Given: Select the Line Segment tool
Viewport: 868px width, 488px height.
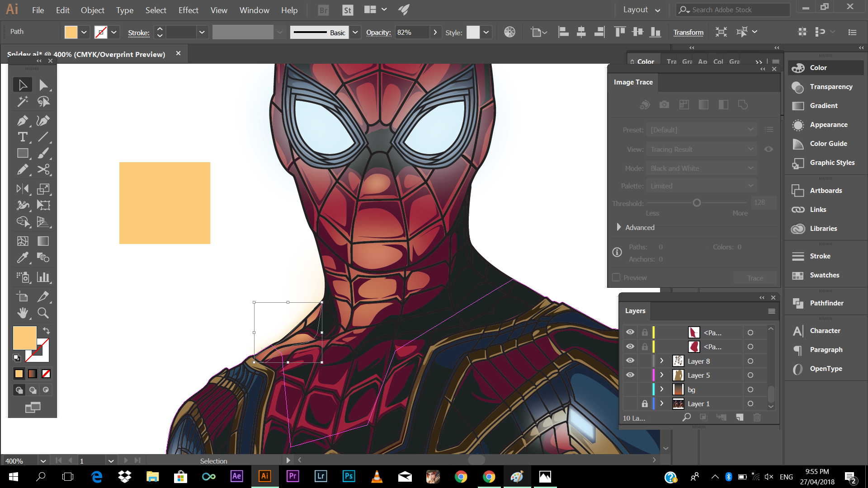Looking at the screenshot, I should [x=43, y=137].
